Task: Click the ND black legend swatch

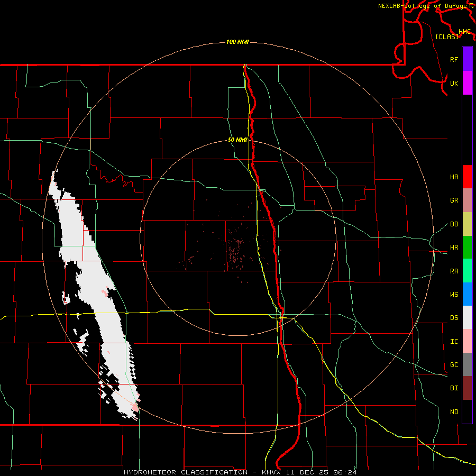Action: pos(467,411)
